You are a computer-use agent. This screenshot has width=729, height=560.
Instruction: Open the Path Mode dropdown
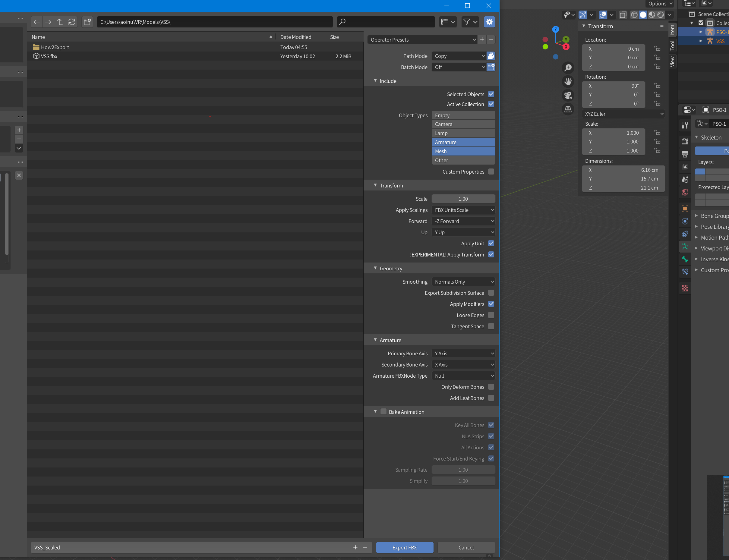coord(459,56)
